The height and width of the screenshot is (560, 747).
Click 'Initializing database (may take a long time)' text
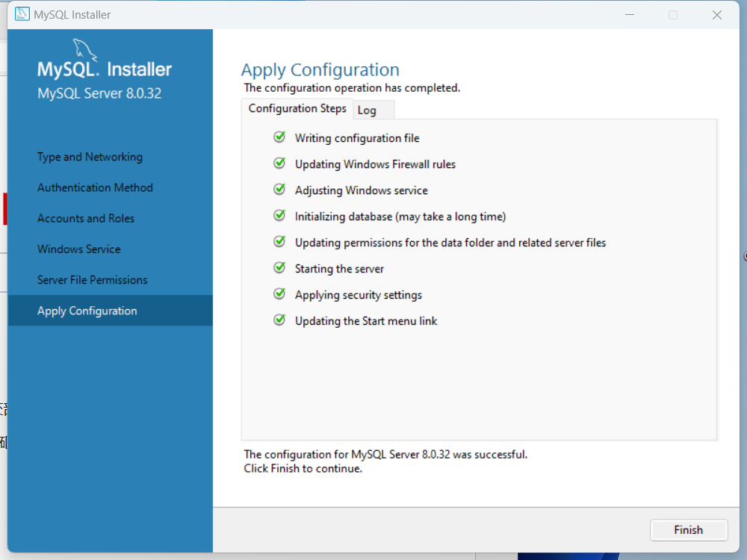coord(400,217)
